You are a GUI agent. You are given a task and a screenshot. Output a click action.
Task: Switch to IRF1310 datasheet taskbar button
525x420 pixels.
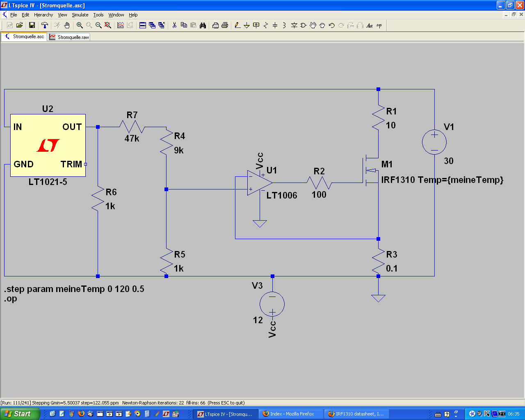(356, 414)
